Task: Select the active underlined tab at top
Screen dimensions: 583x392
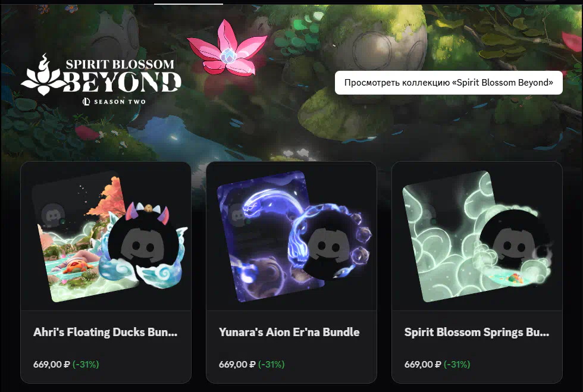Action: pyautogui.click(x=189, y=3)
